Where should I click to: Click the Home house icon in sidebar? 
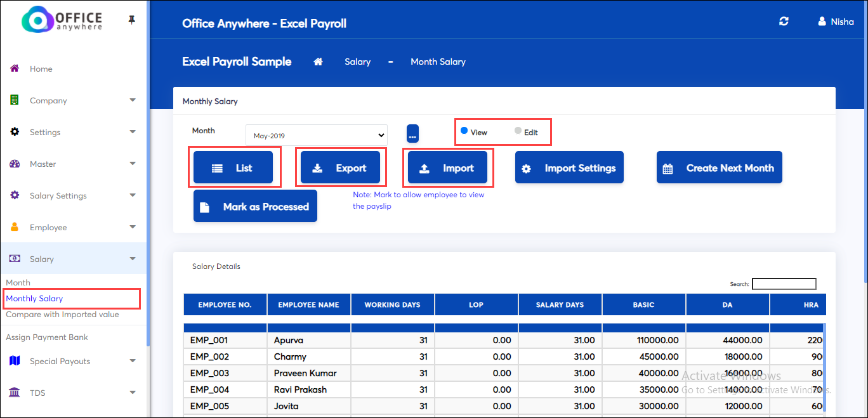15,69
